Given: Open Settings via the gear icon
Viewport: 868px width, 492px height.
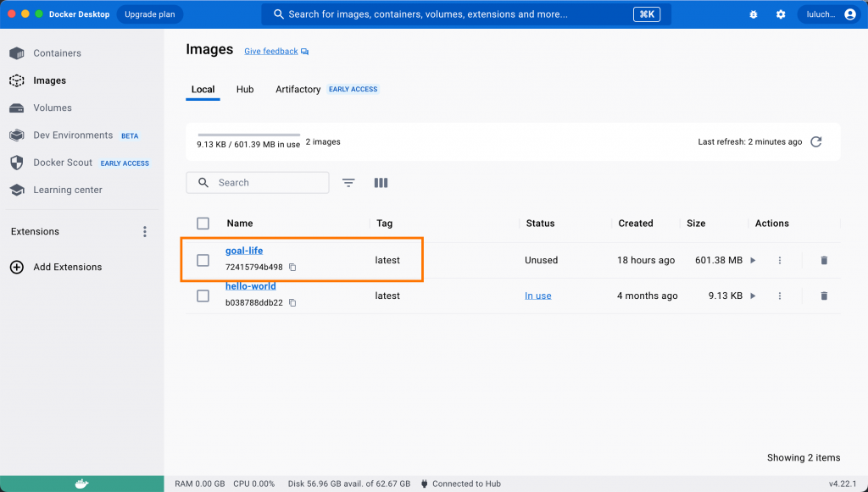Looking at the screenshot, I should pos(781,14).
